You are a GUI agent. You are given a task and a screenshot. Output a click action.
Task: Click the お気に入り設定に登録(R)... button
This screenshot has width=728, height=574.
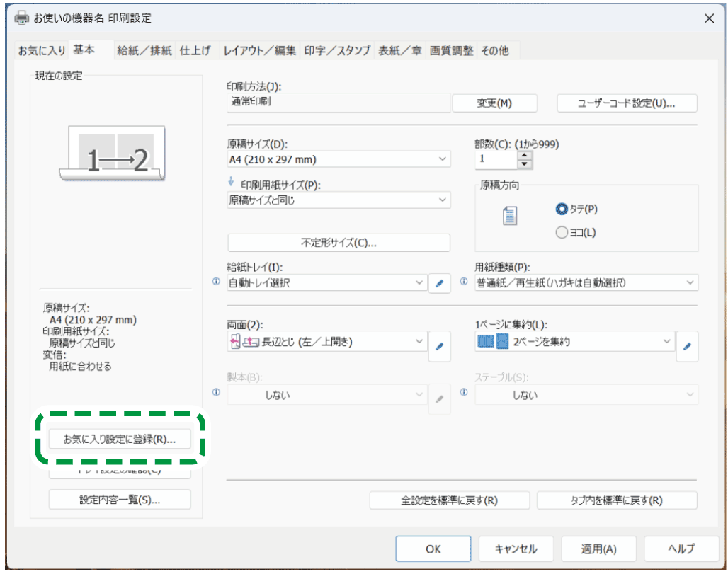(x=120, y=439)
